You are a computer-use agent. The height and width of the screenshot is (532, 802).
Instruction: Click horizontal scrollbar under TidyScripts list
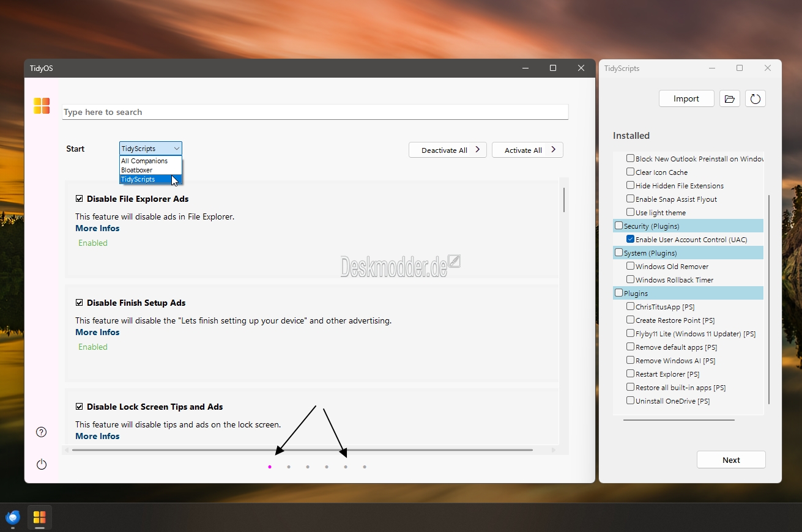point(679,419)
